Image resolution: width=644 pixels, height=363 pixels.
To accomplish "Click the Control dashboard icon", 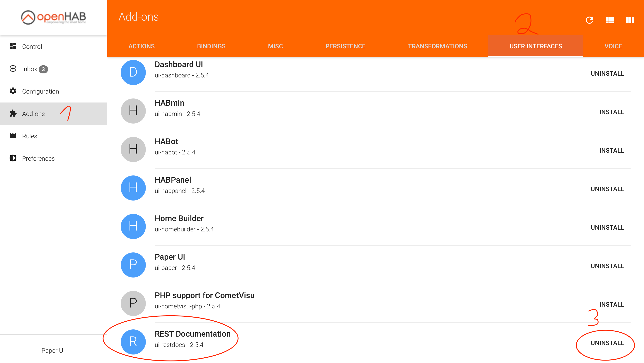I will tap(13, 46).
